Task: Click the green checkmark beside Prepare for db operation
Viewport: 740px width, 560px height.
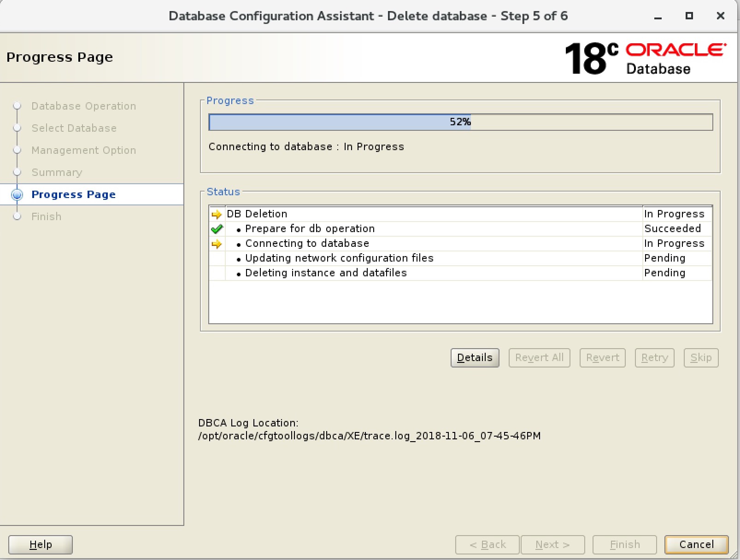Action: point(217,229)
